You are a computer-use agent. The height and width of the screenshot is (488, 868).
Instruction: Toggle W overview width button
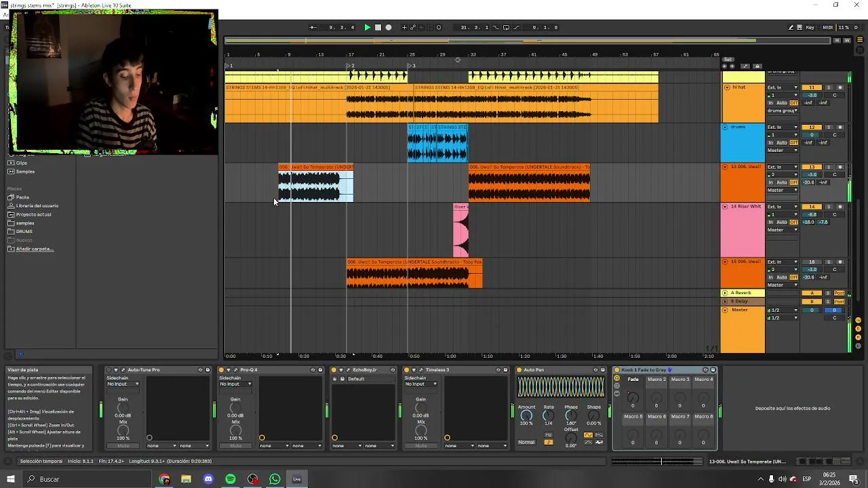pos(847,41)
